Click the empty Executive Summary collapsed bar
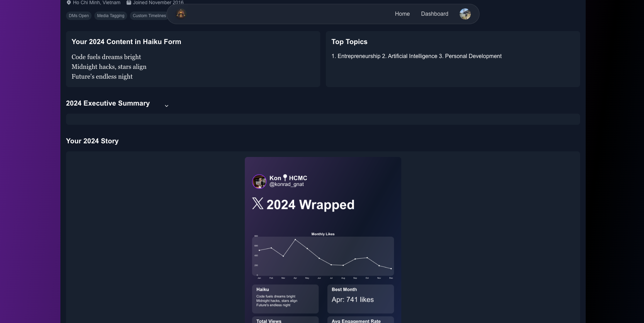This screenshot has width=644, height=323. [323, 119]
